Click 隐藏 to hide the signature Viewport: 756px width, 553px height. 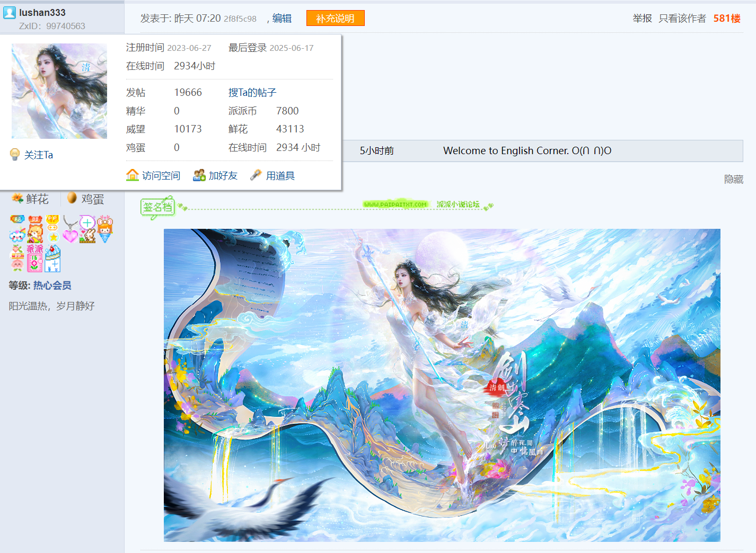coord(734,180)
